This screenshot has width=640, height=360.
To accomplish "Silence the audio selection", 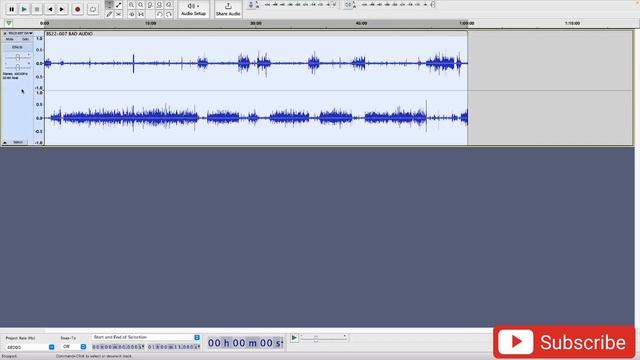I will (x=141, y=14).
